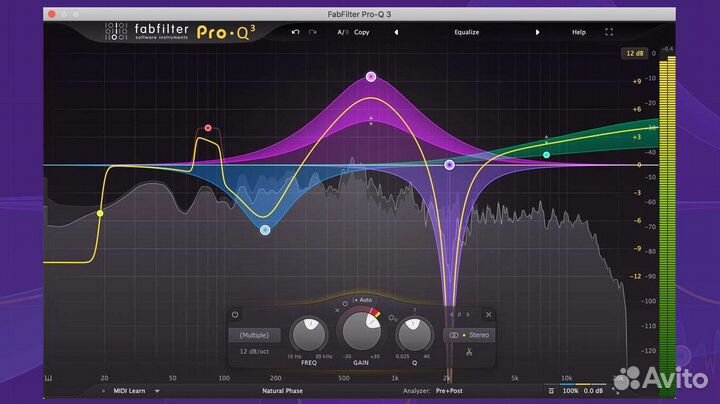This screenshot has width=720, height=404.
Task: Open the Help menu
Action: point(578,32)
